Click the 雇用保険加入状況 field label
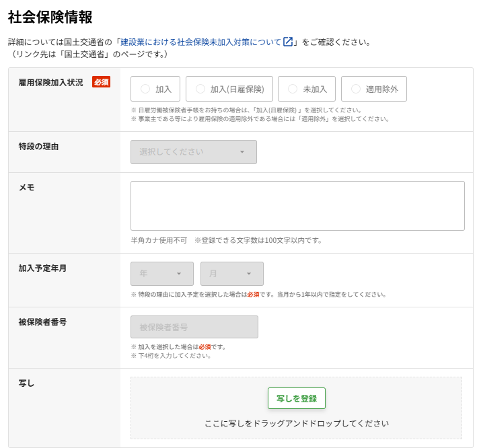Screen dimensions: 479x448 [x=50, y=83]
